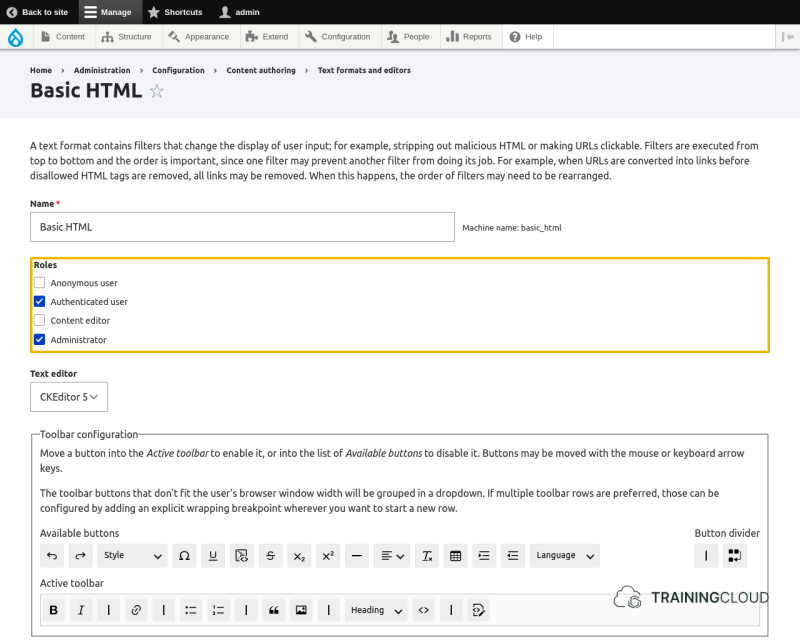
Task: Select the Numbered list button
Action: tap(218, 610)
